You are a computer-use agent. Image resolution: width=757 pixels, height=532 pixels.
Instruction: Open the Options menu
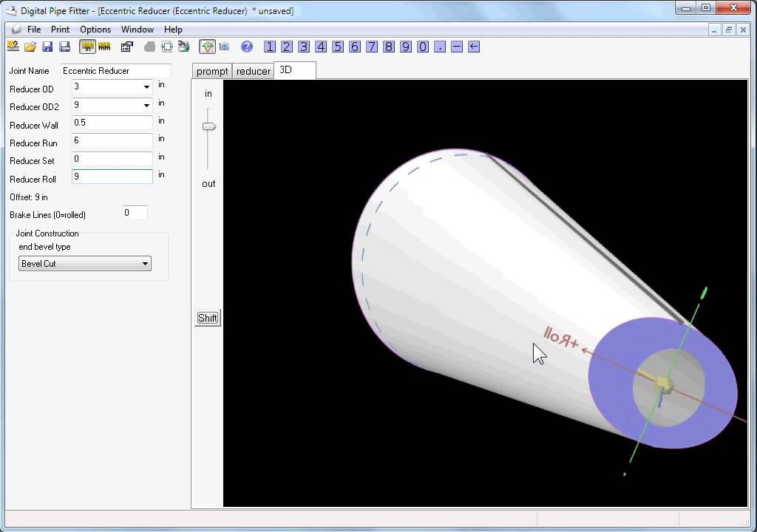(95, 30)
